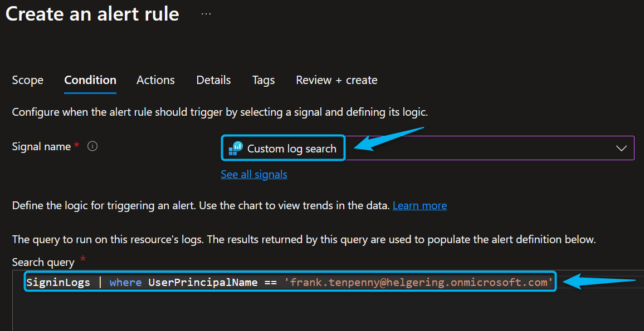Click the Signal name info icon
The height and width of the screenshot is (331, 644).
point(93,147)
